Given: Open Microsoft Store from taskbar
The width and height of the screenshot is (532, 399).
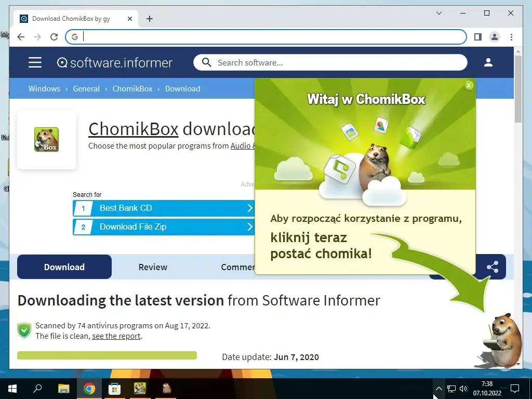Looking at the screenshot, I should [114, 389].
